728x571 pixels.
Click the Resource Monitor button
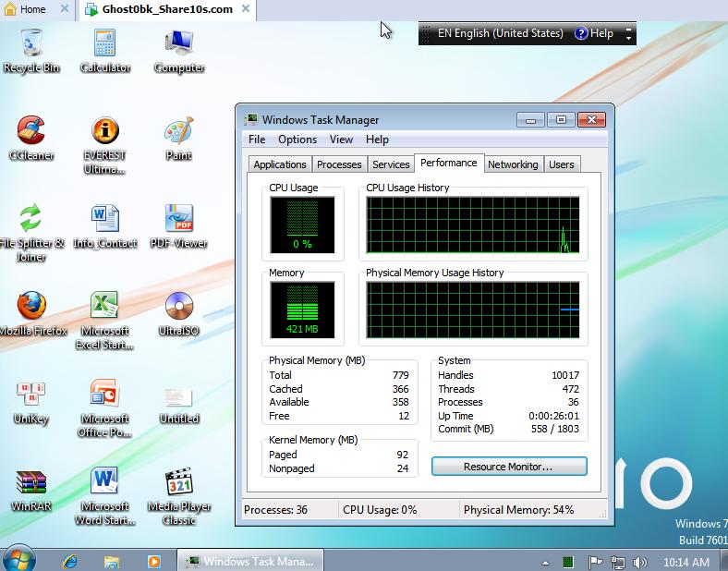(x=509, y=467)
